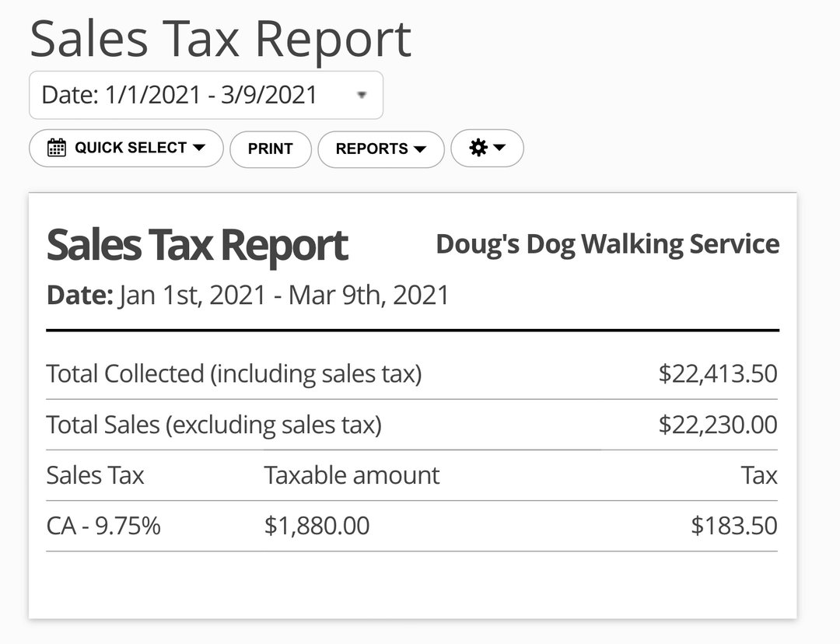Open the gear settings menu
Image resolution: width=840 pixels, height=644 pixels.
point(479,148)
